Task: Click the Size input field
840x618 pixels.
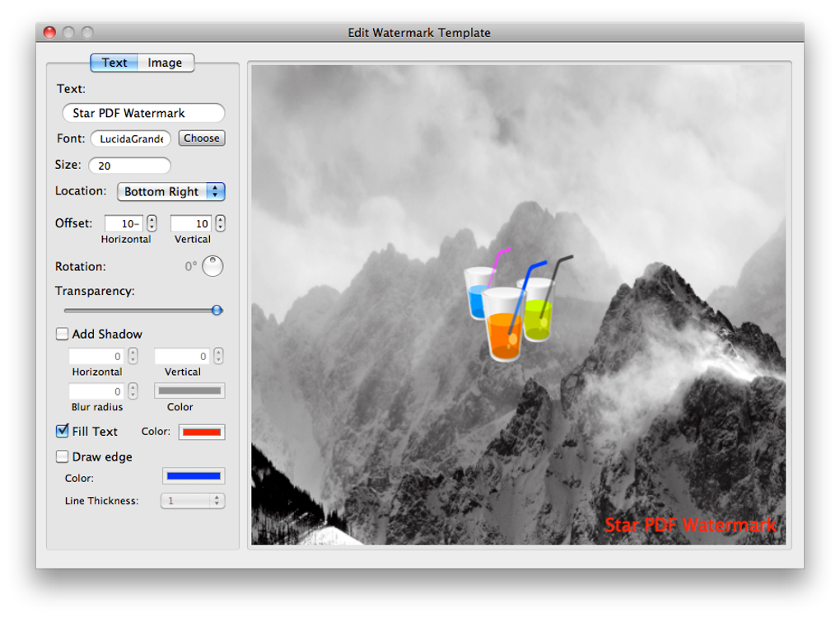Action: point(128,165)
